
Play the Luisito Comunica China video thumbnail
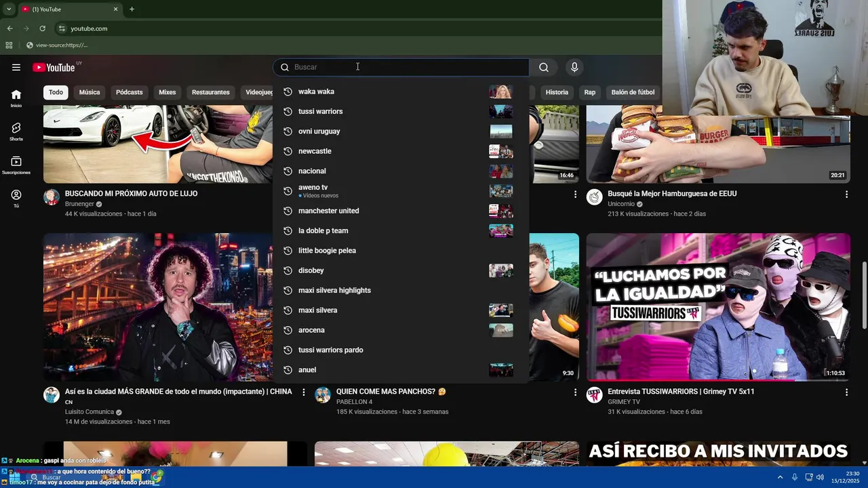pyautogui.click(x=158, y=307)
